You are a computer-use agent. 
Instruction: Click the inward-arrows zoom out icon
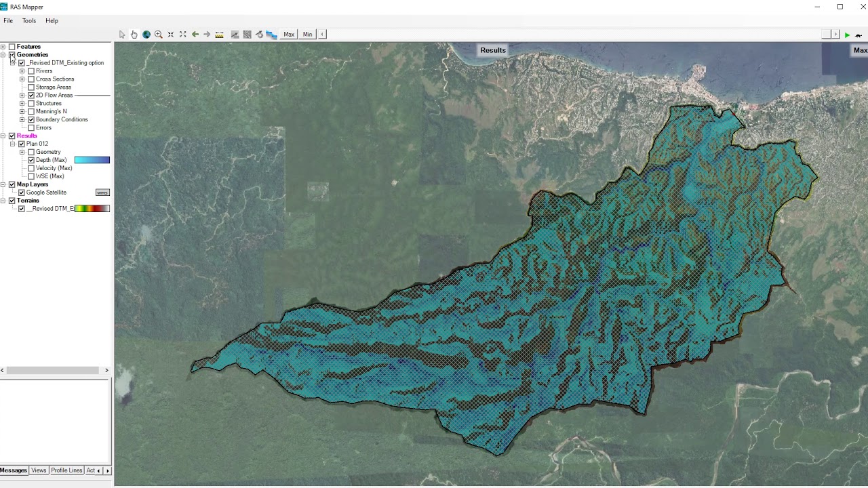point(171,35)
